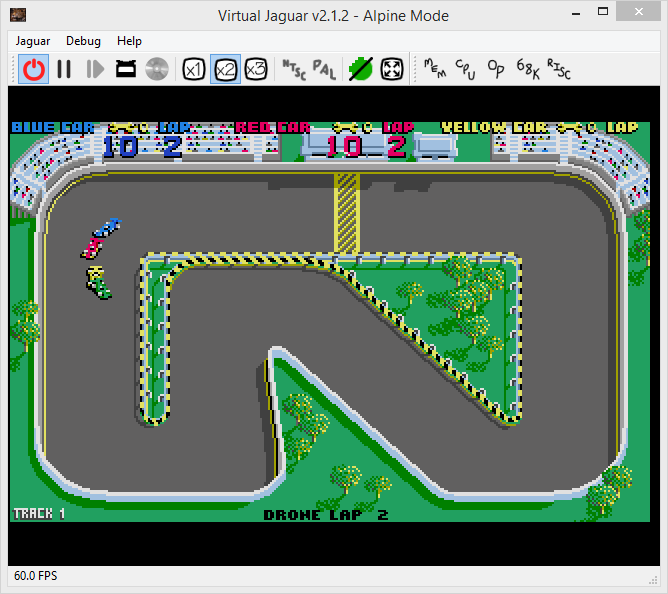Screen dimensions: 668x594
Task: Open the Jaguar menu
Action: [x=34, y=41]
